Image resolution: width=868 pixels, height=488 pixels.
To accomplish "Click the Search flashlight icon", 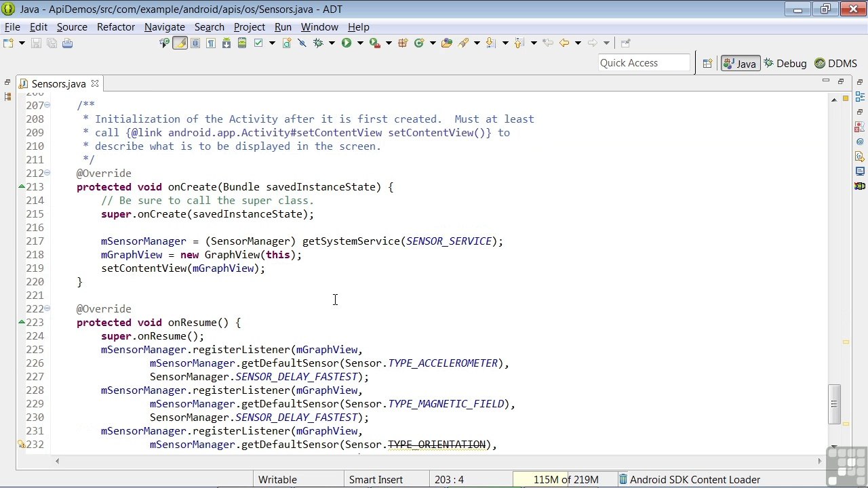I will coord(463,43).
